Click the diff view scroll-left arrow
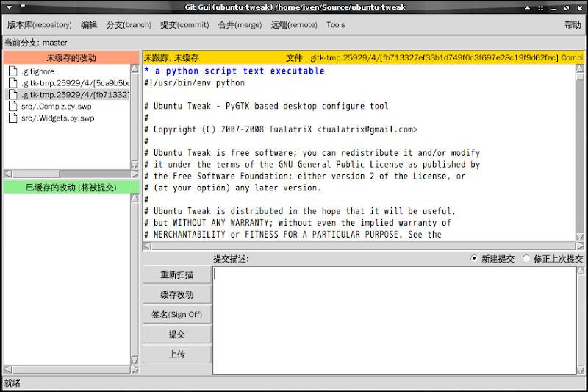Screen dimensions: 588x392 (x=148, y=246)
